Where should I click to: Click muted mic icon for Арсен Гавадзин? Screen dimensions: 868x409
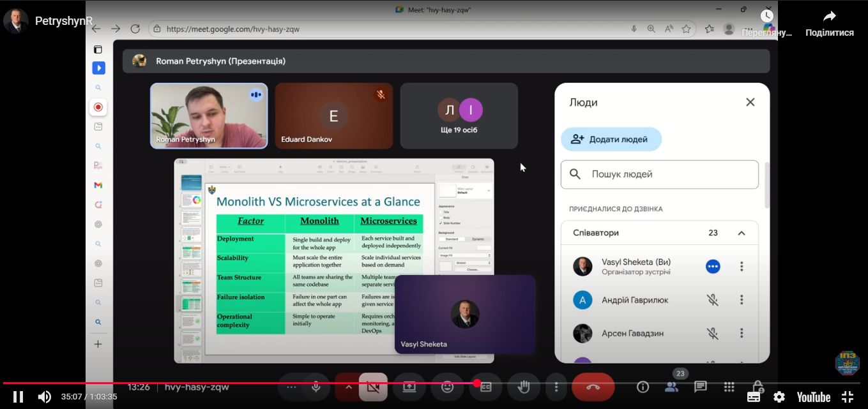pos(713,333)
